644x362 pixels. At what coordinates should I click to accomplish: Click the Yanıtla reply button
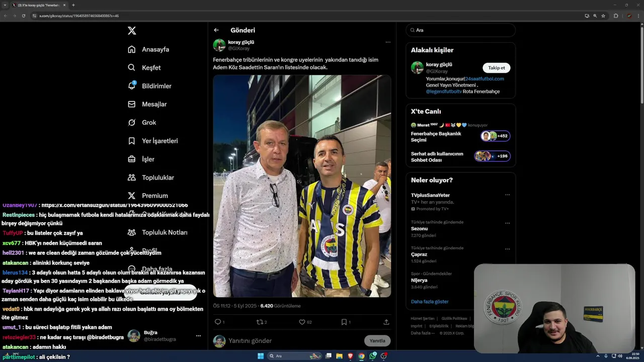[x=377, y=340]
